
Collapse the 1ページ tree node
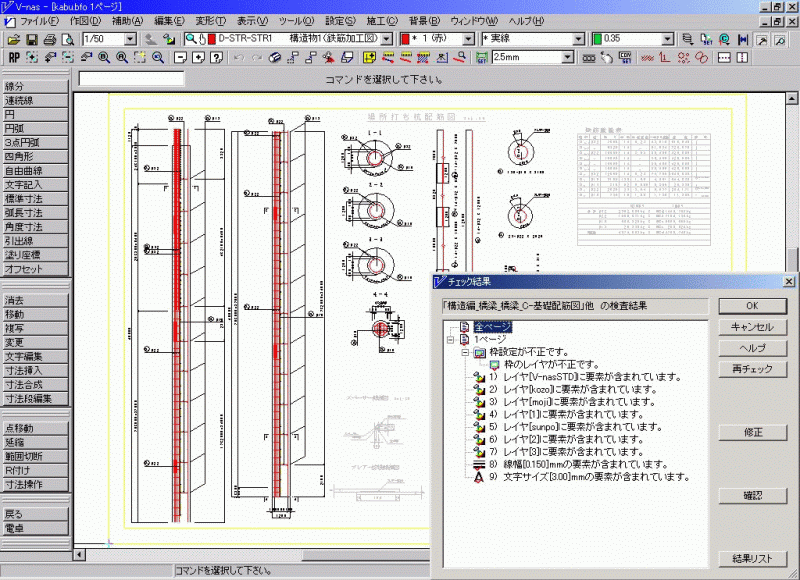[449, 340]
